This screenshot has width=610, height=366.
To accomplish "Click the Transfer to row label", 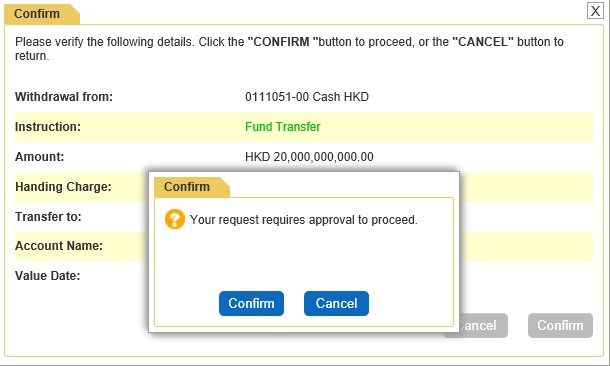I will click(48, 217).
